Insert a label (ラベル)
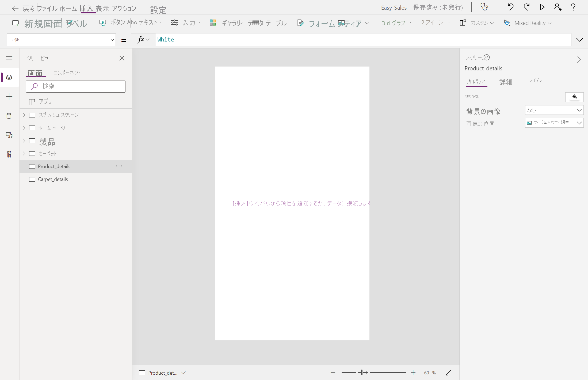Viewport: 588px width, 380px height. point(77,23)
